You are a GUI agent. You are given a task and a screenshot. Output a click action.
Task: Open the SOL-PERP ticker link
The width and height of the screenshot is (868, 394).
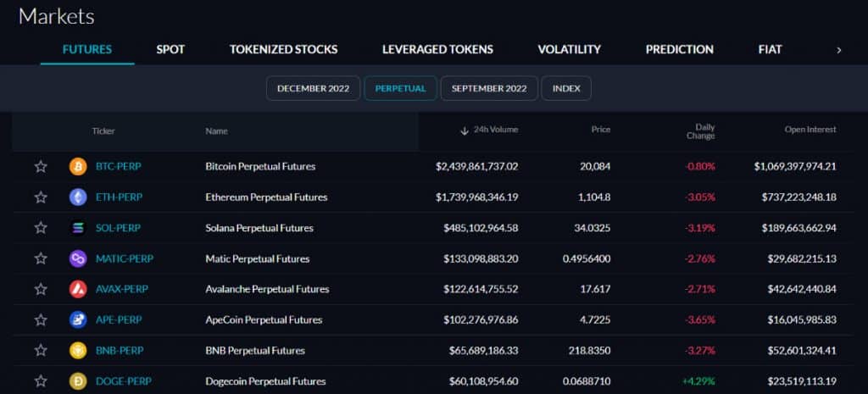pos(118,228)
